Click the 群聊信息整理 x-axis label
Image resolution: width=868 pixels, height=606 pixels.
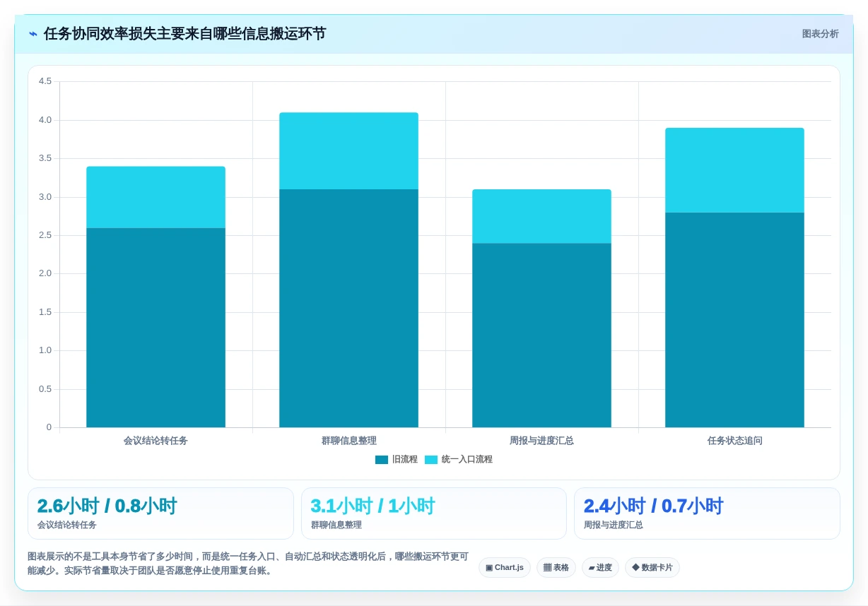tap(348, 441)
